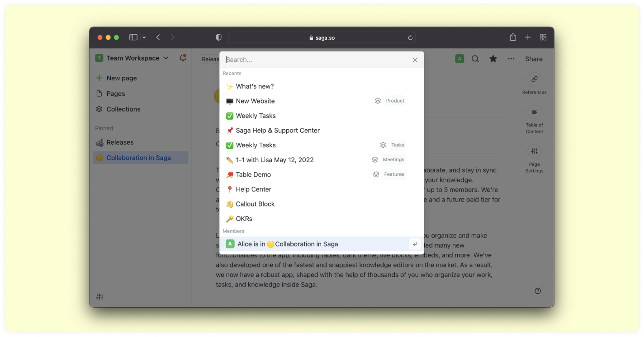Viewport: 644px width, 337px height.
Task: Toggle the Safari sidebar button
Action: [x=133, y=37]
